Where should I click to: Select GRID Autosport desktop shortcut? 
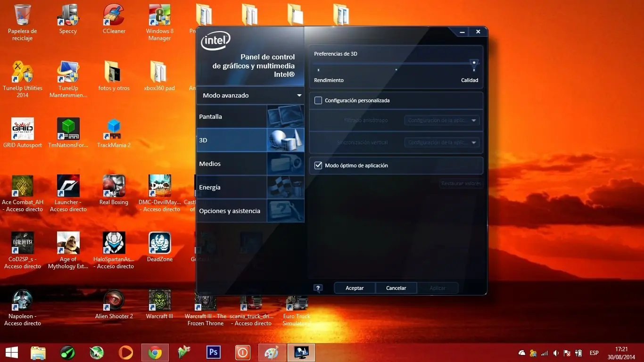[23, 133]
